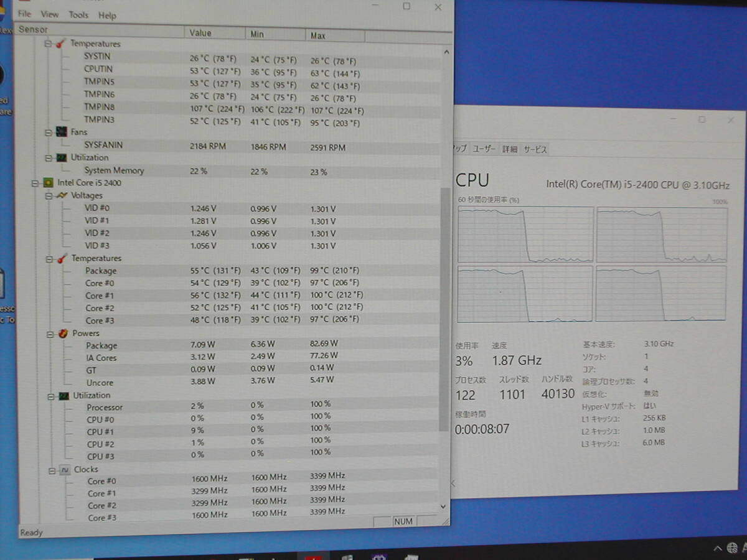Collapse the Voltages group
Viewport: 747px width, 560px height.
click(x=49, y=195)
